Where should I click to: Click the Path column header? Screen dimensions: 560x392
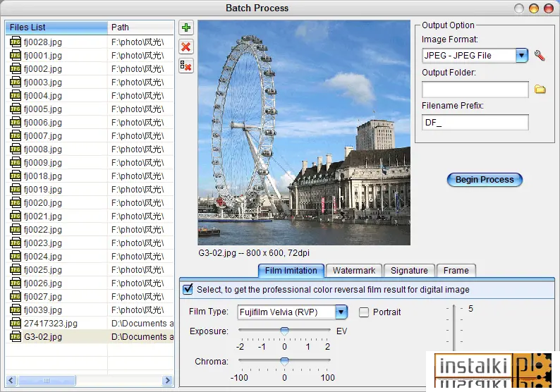pos(141,27)
